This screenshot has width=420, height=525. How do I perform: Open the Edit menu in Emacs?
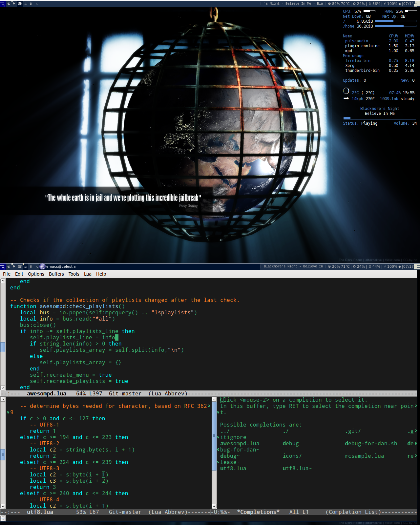pyautogui.click(x=19, y=274)
